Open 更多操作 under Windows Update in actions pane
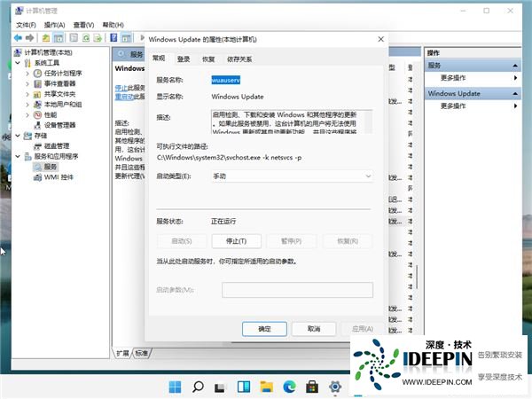Image resolution: width=532 pixels, height=399 pixels. click(453, 106)
